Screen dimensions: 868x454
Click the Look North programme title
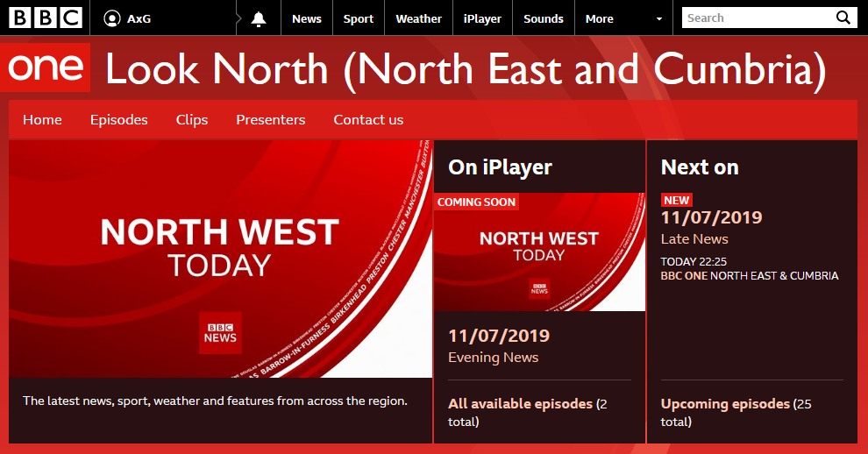click(x=465, y=70)
